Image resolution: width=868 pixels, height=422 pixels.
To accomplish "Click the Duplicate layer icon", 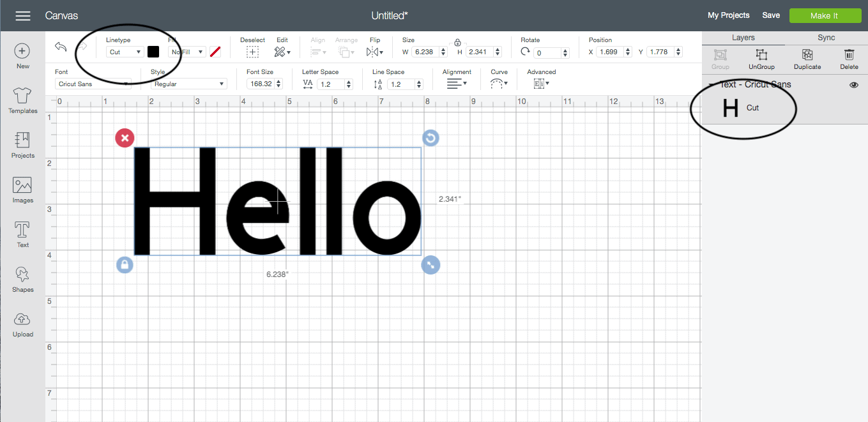I will (x=807, y=59).
